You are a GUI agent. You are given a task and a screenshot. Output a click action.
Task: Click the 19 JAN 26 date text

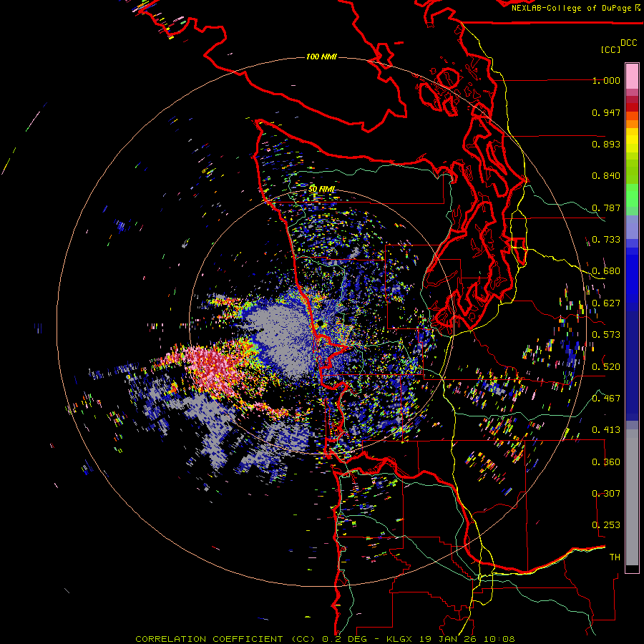(x=449, y=639)
